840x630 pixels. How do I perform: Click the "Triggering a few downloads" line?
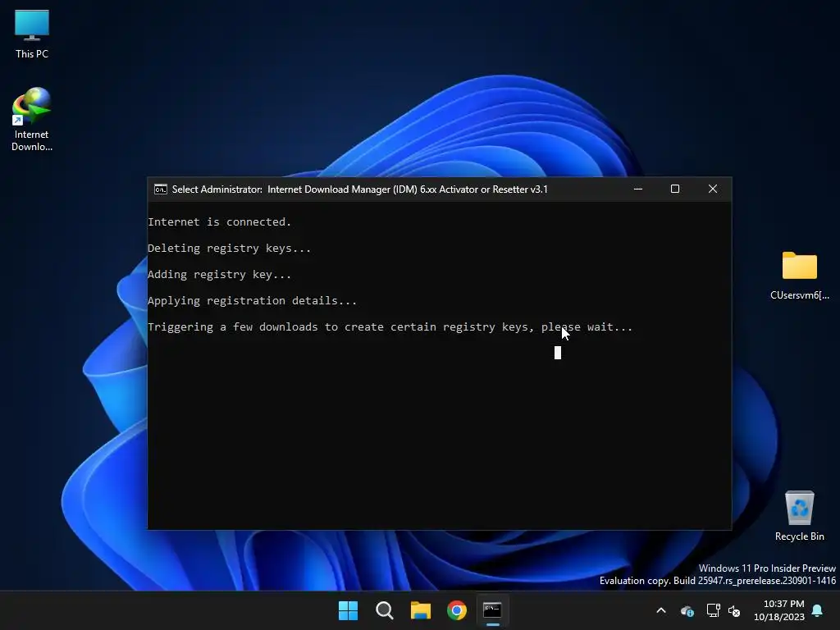(x=390, y=326)
